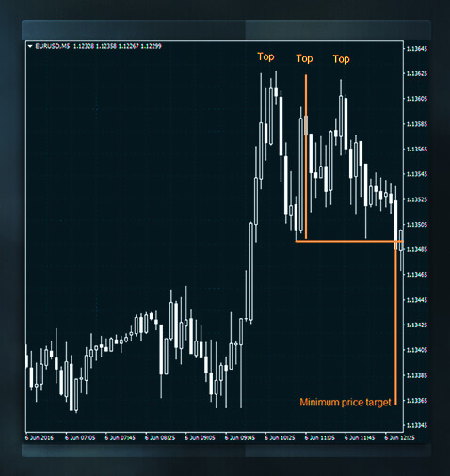Click the 1.13485 price axis label
This screenshot has width=450, height=476.
pos(417,249)
